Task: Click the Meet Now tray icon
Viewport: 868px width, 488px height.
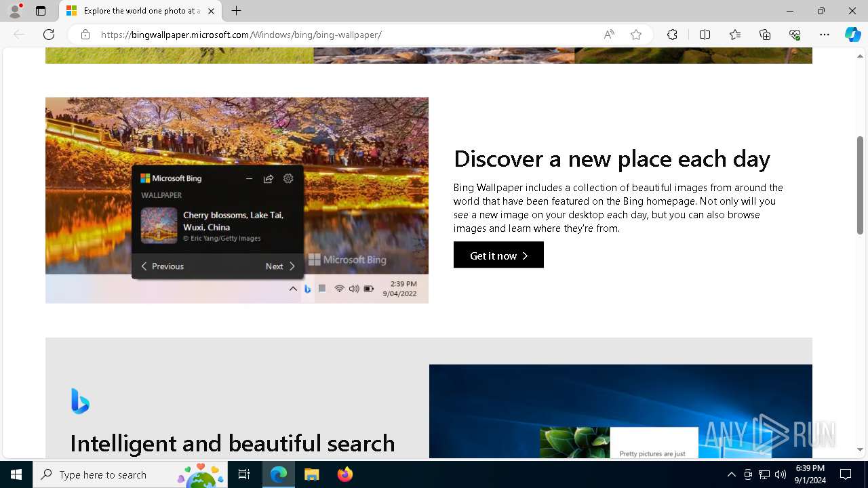Action: point(747,474)
